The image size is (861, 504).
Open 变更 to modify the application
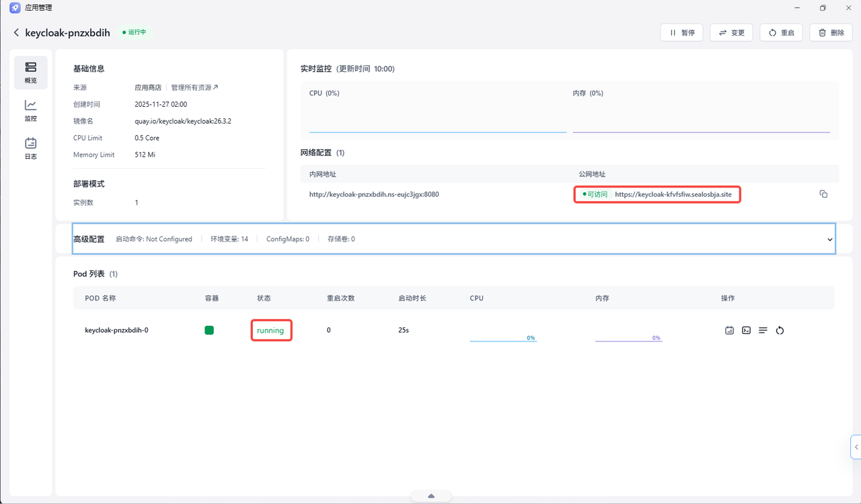[731, 32]
